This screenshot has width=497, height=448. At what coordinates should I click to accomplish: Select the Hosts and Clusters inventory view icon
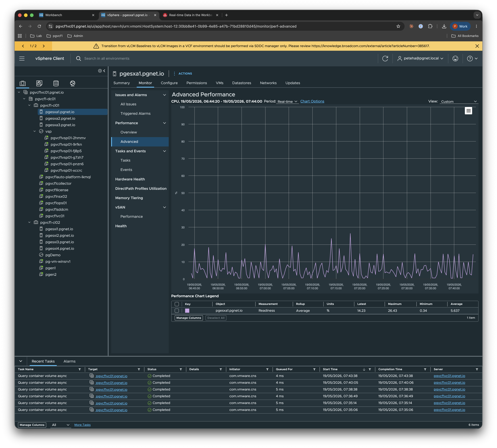(23, 83)
